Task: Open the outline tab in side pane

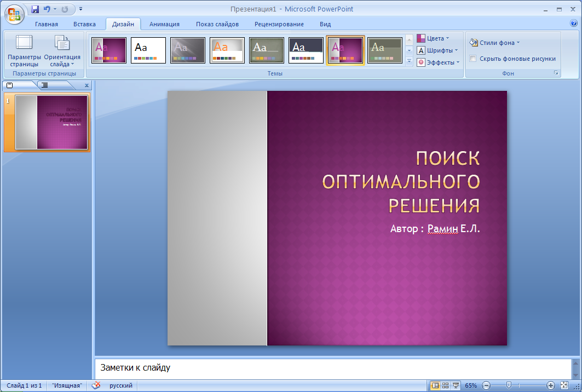Action: tap(44, 85)
